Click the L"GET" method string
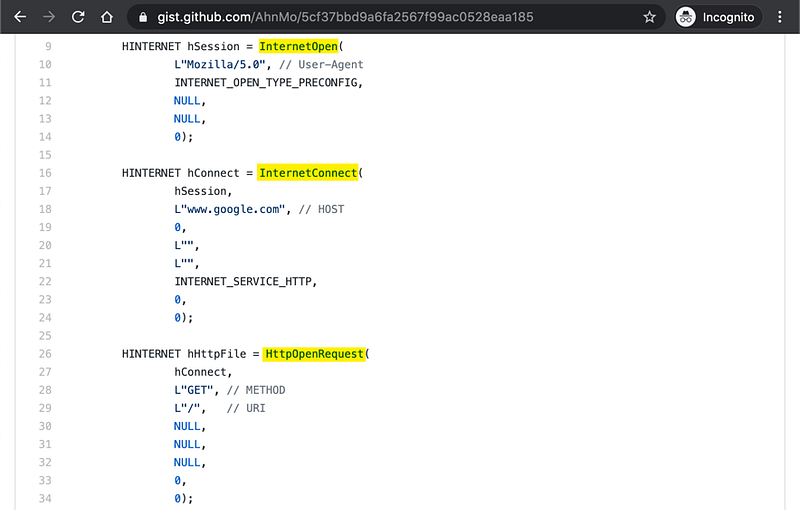This screenshot has height=510, width=800. point(193,390)
